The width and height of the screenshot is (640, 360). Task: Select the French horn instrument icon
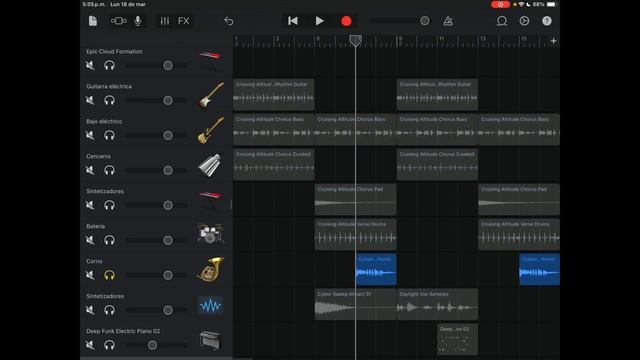[x=211, y=269]
